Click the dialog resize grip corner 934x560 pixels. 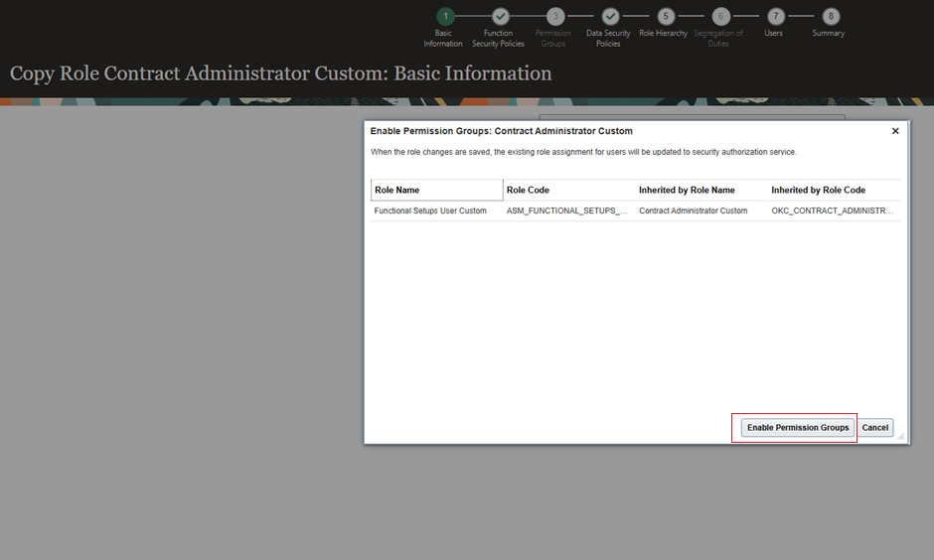coord(900,436)
